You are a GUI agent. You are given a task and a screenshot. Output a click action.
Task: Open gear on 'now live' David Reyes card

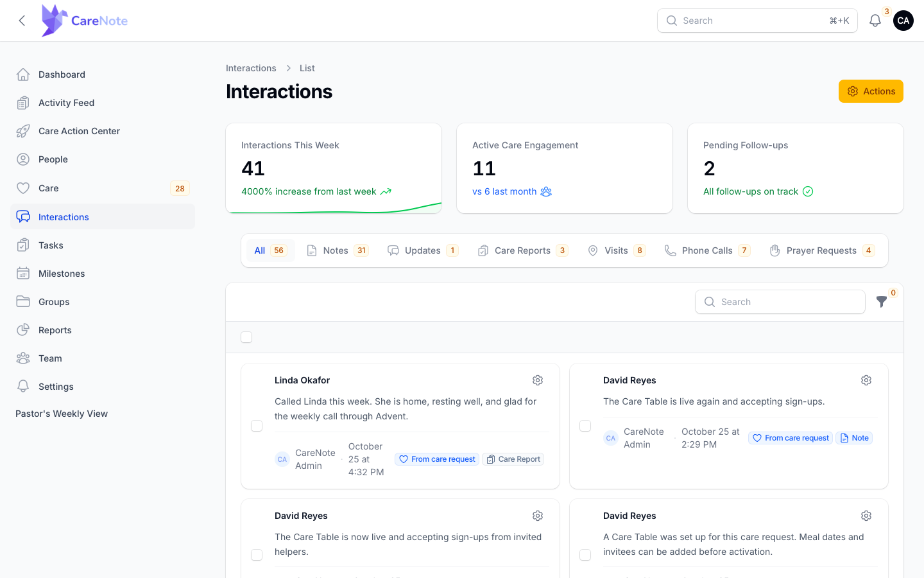tap(538, 516)
